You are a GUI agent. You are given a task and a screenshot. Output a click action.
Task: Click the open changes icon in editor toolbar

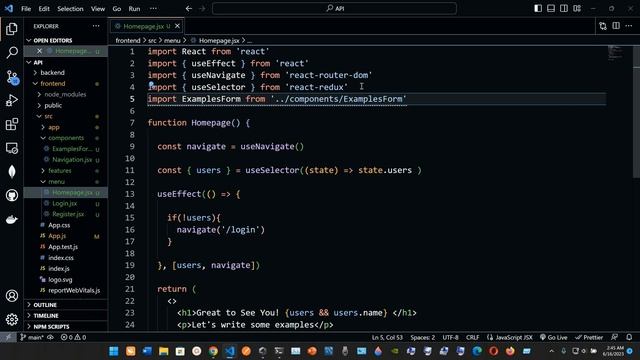pos(603,26)
